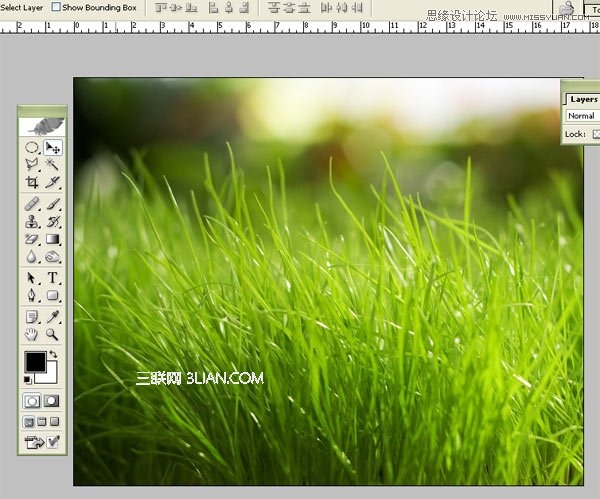Click the horizontal ruler above the canvas
The height and width of the screenshot is (499, 600).
click(300, 27)
